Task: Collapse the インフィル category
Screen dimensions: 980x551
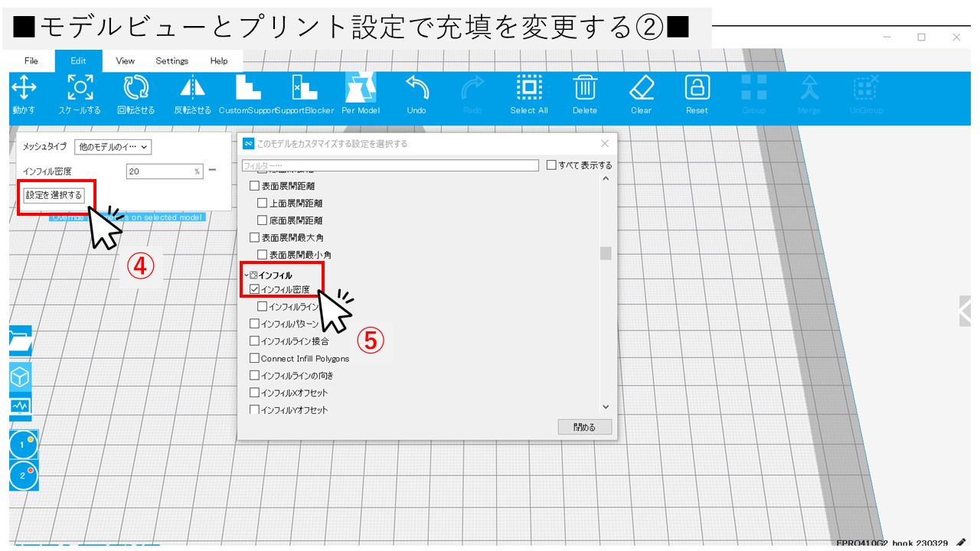Action: tap(246, 275)
